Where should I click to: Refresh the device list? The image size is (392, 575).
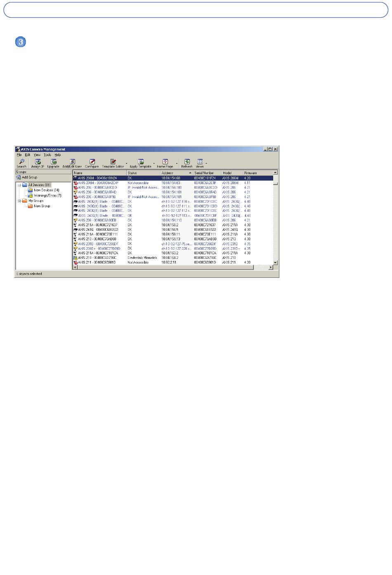click(187, 163)
